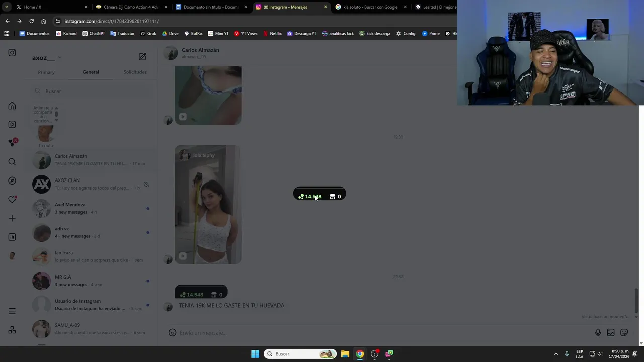The image size is (644, 362).
Task: Open Carlos Almazán chat header profile
Action: click(192, 53)
